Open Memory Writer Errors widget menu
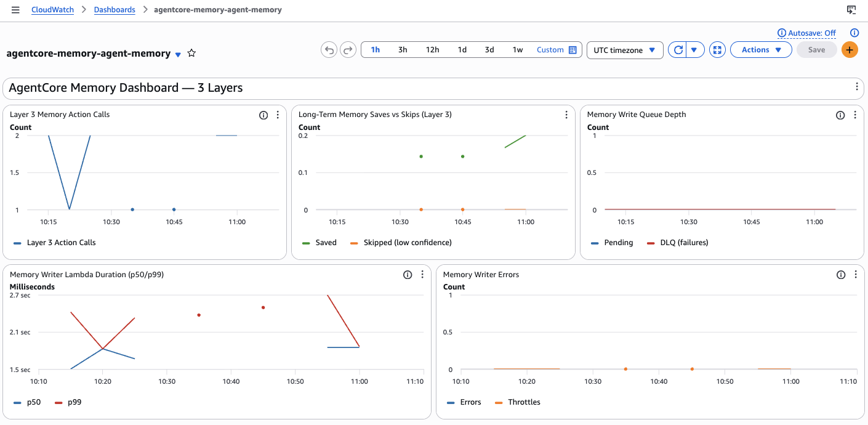 pyautogui.click(x=856, y=275)
